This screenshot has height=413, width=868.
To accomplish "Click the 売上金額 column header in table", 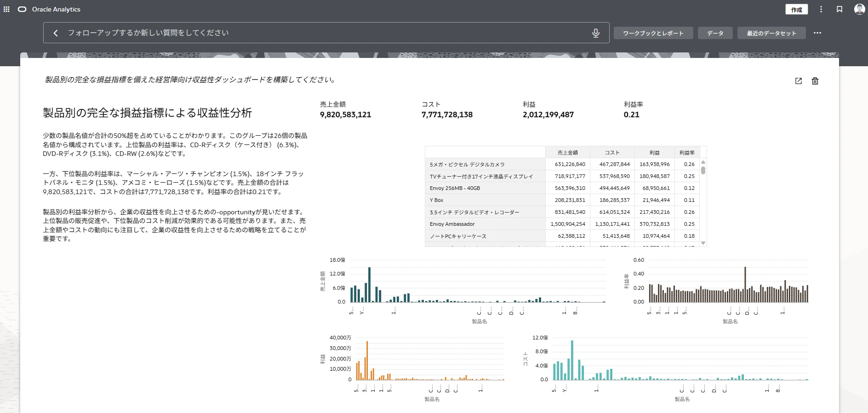I will (568, 152).
